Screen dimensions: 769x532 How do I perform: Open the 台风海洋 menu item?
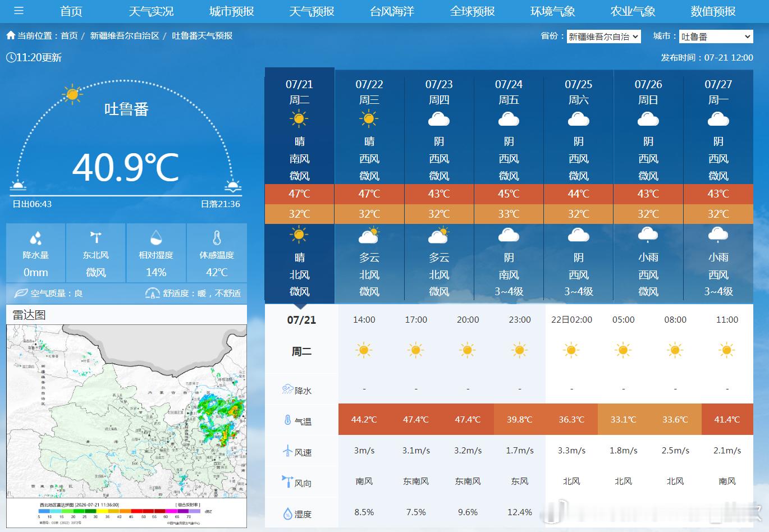coord(392,11)
